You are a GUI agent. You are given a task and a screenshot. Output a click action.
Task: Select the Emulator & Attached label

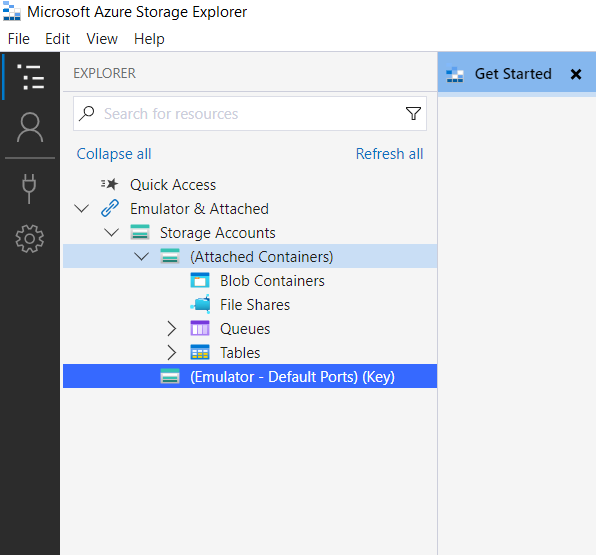tap(199, 209)
